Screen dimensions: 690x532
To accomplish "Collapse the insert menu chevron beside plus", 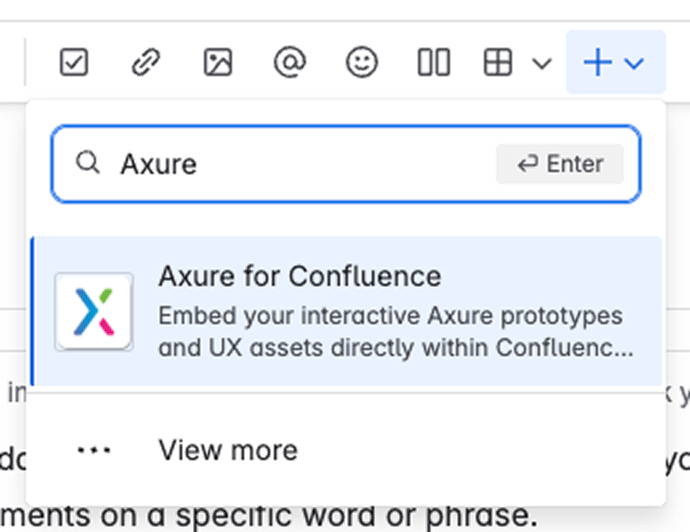I will [x=633, y=64].
